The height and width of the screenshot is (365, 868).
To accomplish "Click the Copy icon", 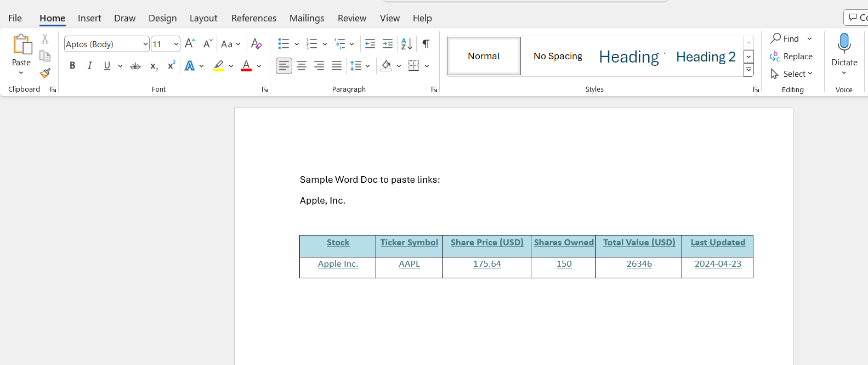I will point(45,56).
